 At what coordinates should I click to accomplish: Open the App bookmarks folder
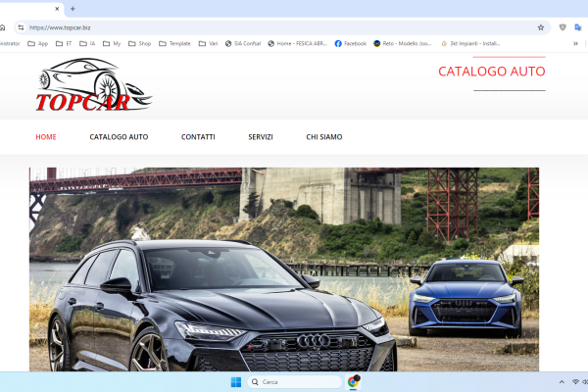click(x=38, y=43)
